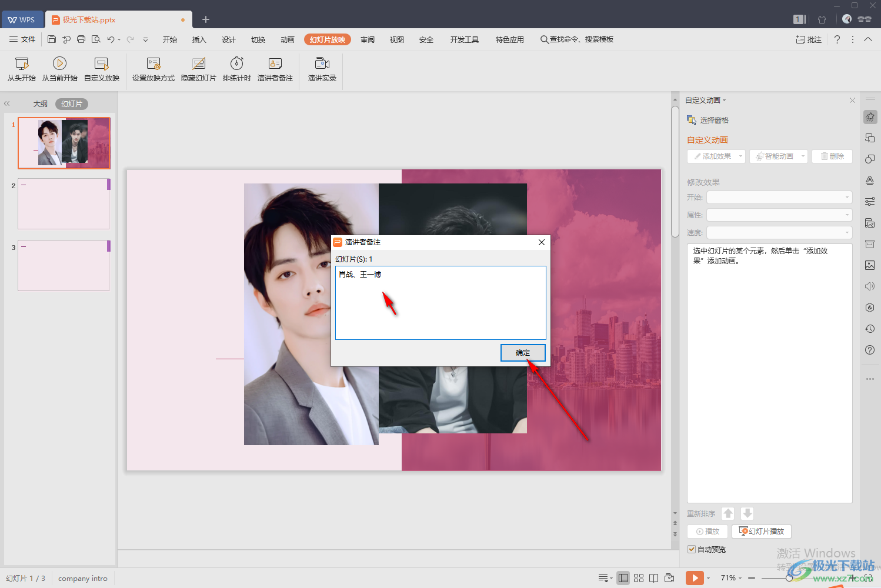Move animation up with reorder arrow
Viewport: 881px width, 588px height.
click(728, 513)
